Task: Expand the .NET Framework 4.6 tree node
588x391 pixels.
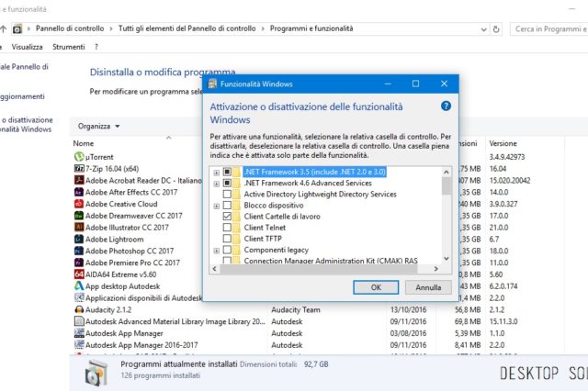Action: tap(217, 184)
